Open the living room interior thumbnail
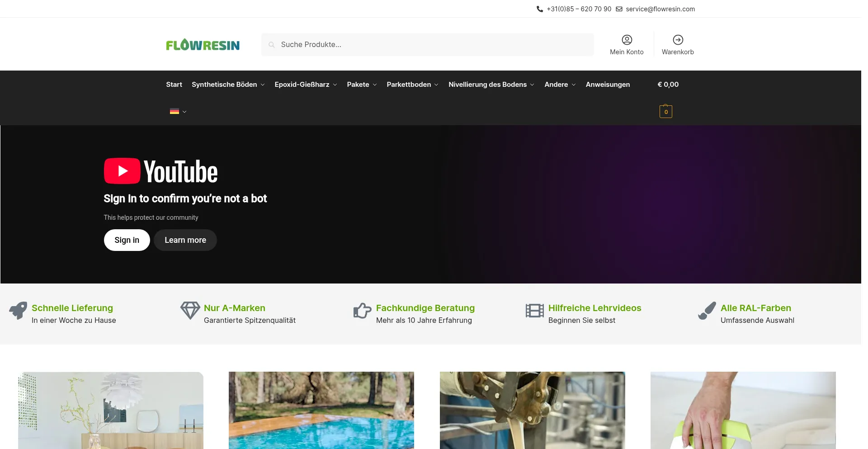The height and width of the screenshot is (449, 868). tap(111, 410)
